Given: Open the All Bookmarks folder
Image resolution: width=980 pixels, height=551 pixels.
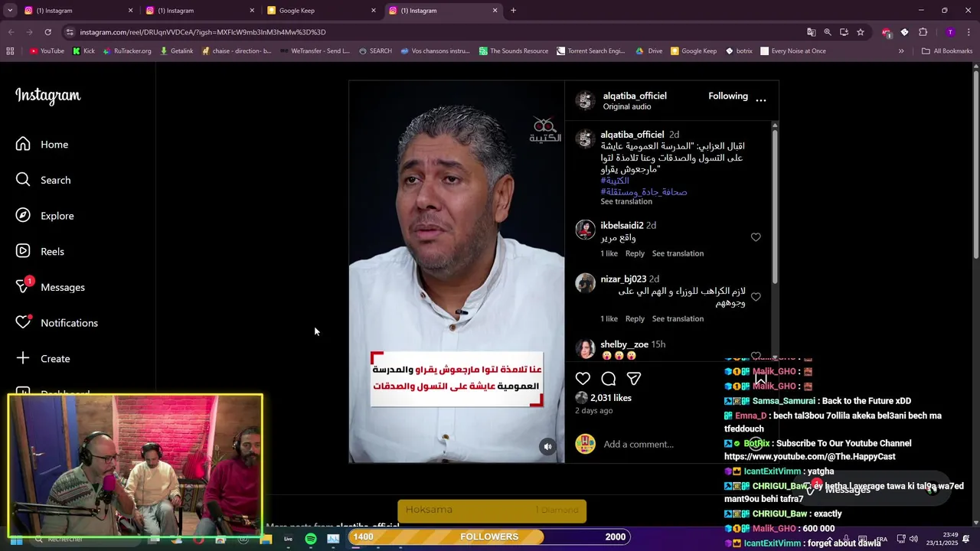Looking at the screenshot, I should click(x=947, y=51).
